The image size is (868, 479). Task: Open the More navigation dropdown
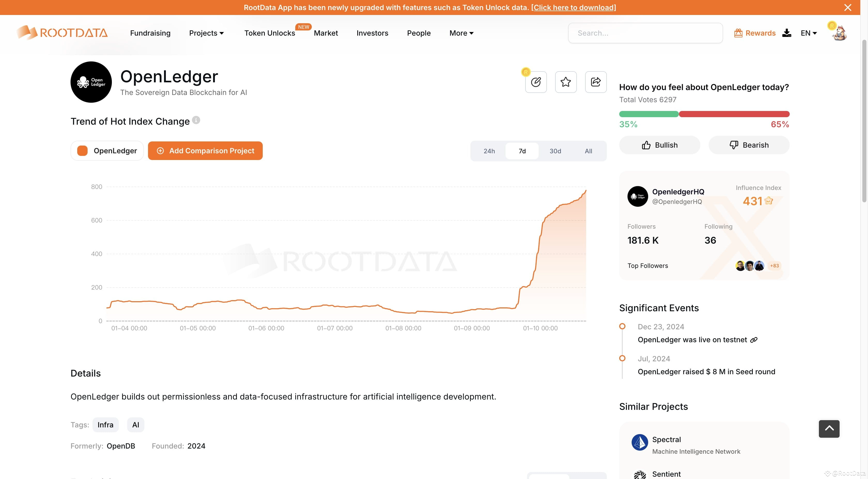point(461,33)
